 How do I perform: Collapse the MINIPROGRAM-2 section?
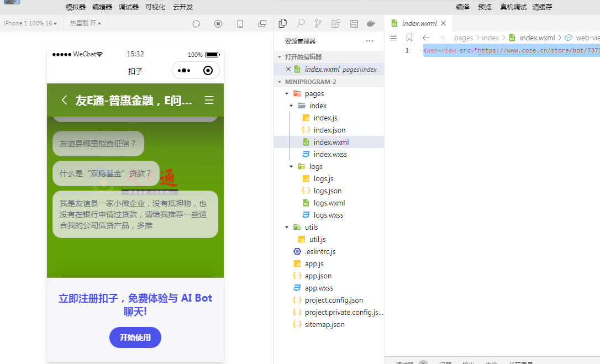click(280, 82)
